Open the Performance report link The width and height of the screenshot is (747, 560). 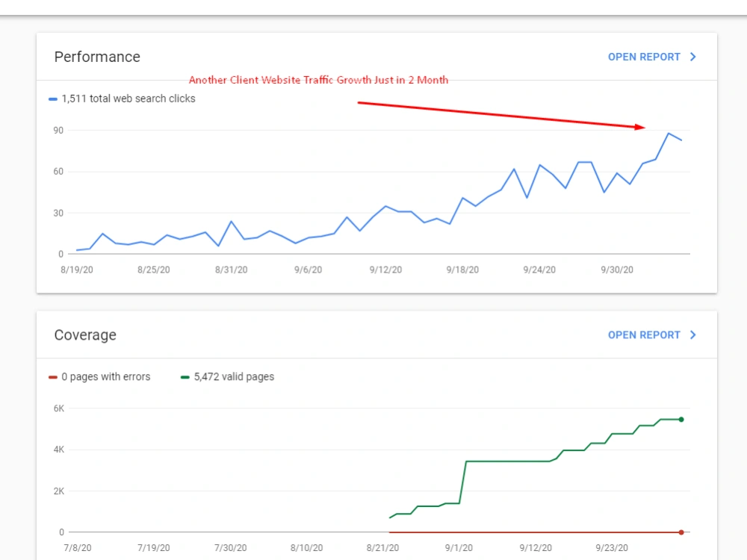[644, 57]
